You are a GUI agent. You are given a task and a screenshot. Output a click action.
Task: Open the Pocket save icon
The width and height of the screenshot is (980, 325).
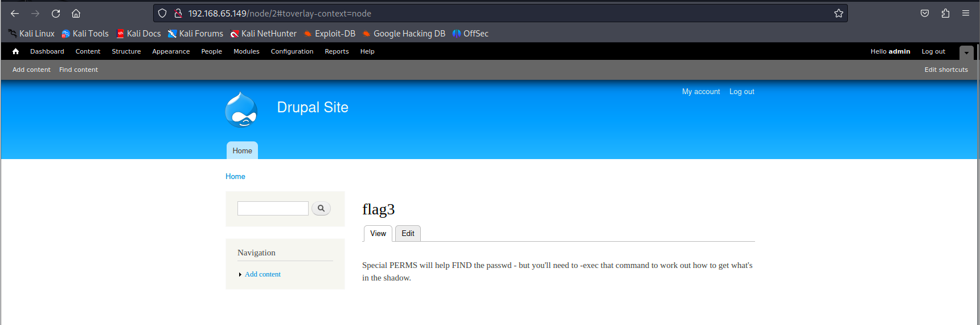(925, 14)
